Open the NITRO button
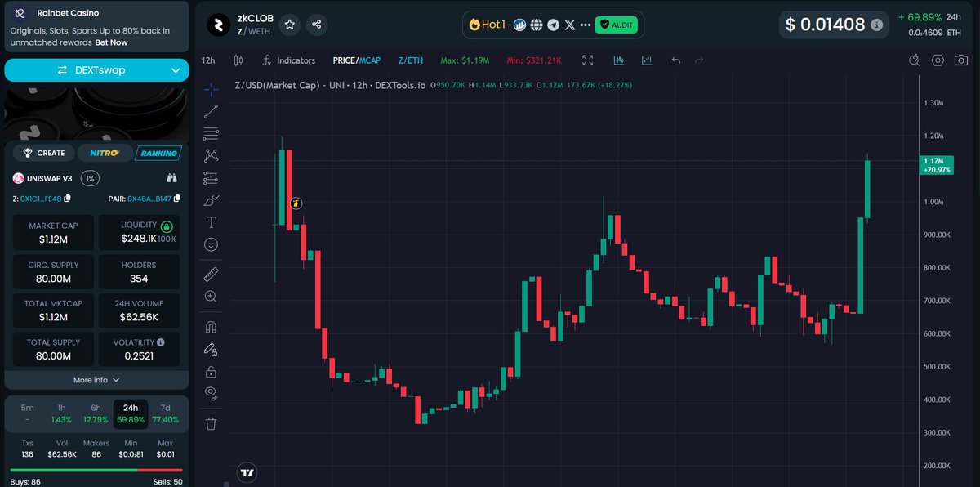 [104, 153]
